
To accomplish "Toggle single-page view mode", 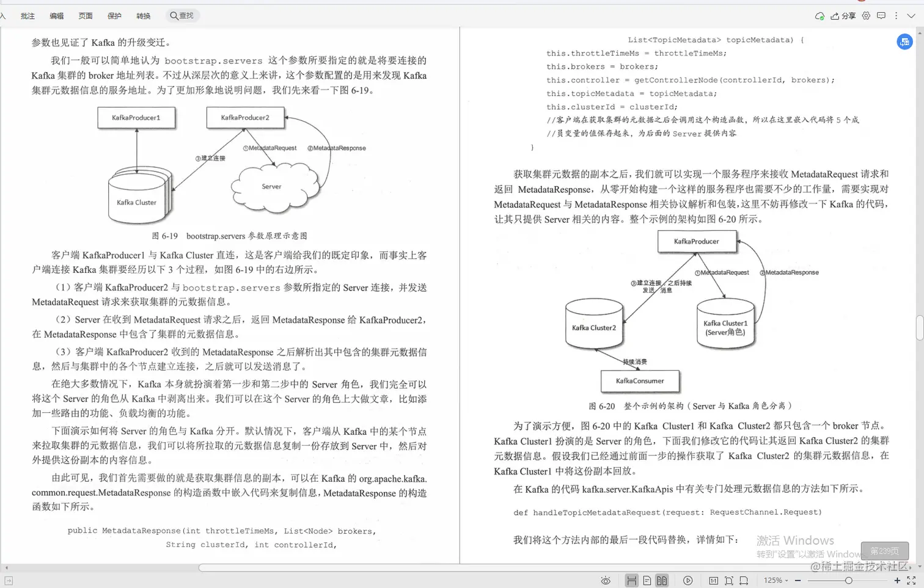I will pos(648,580).
